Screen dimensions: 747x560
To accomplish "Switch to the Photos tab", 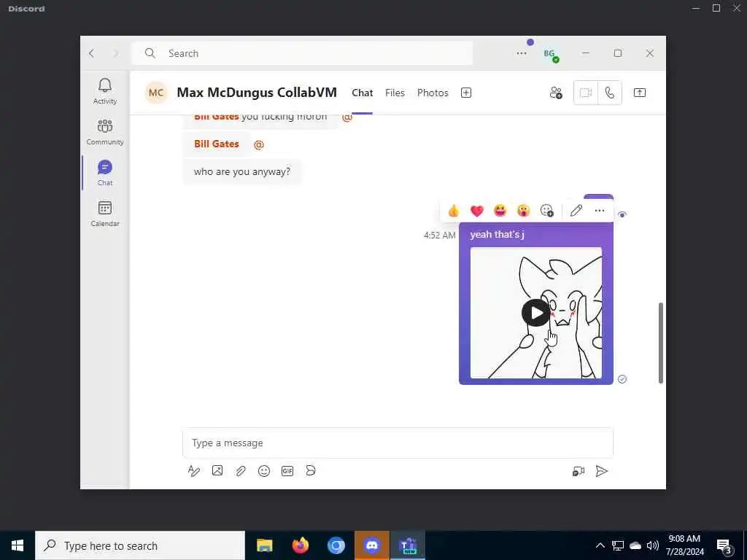I will tap(433, 93).
